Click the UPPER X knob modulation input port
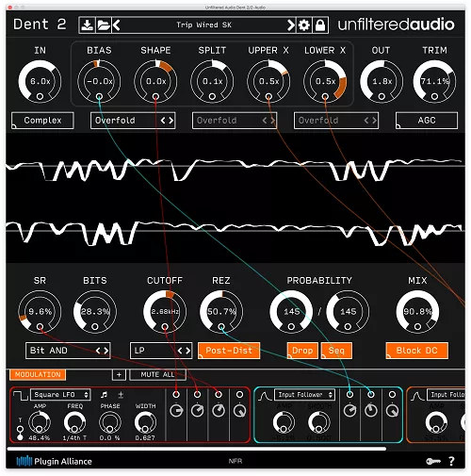This screenshot has height=476, width=471. click(268, 96)
